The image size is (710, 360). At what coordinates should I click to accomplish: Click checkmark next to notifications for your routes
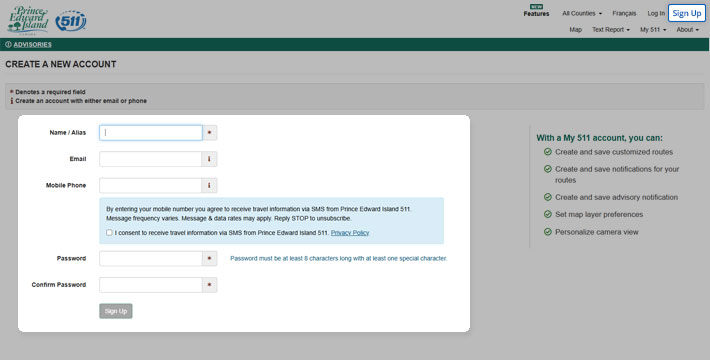pos(547,169)
